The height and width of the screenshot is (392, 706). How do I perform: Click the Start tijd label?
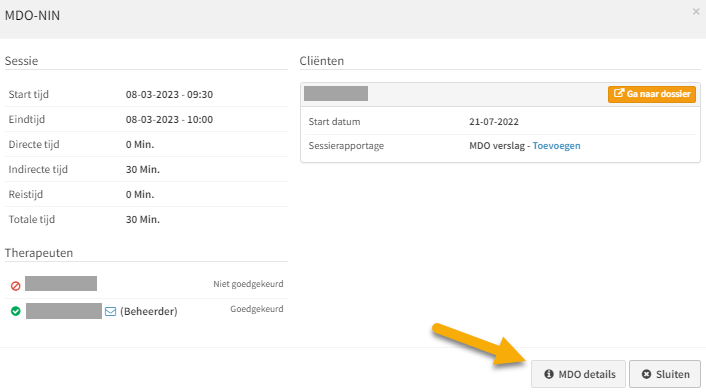(28, 95)
